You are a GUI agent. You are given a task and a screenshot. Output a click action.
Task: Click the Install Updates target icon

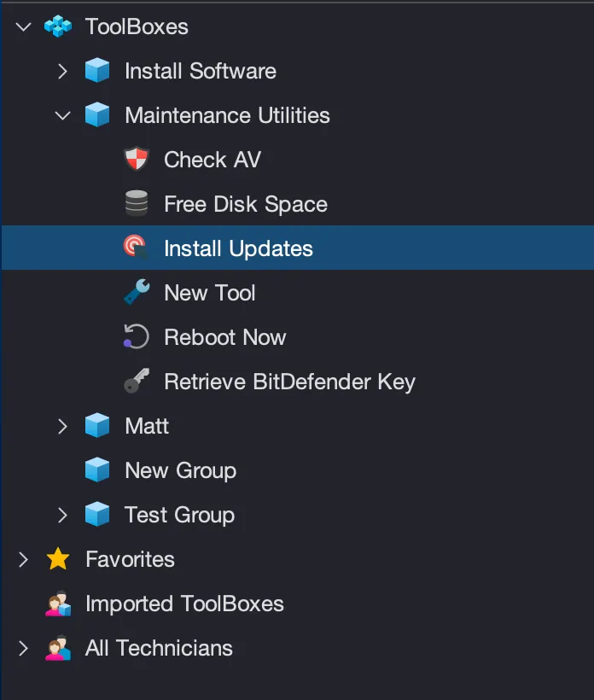pos(136,248)
